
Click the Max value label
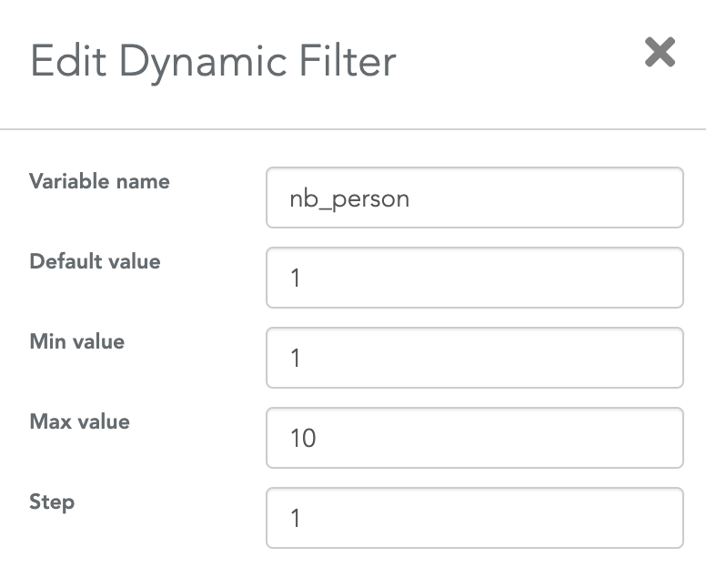[x=80, y=421]
